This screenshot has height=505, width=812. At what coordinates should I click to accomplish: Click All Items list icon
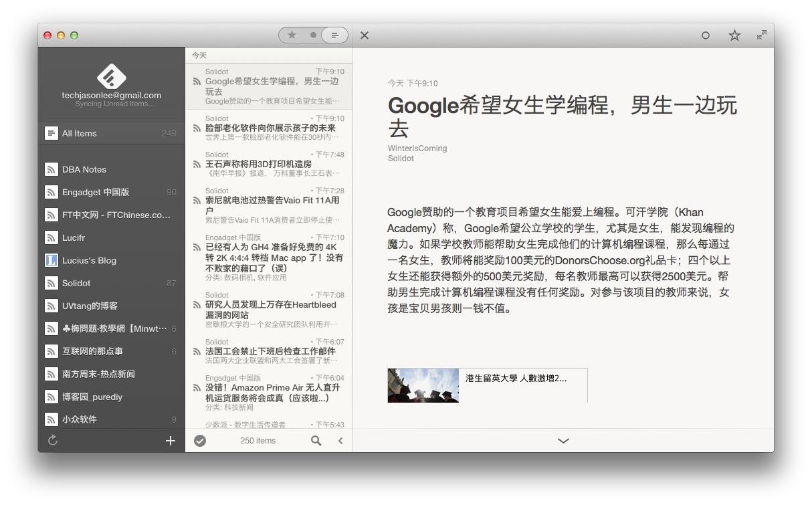[x=51, y=133]
